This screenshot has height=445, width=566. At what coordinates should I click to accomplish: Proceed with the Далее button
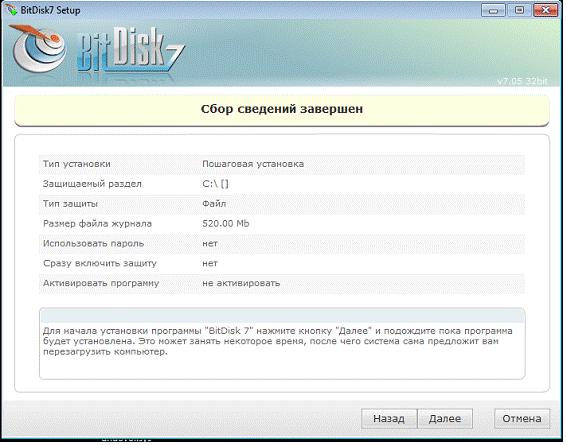pyautogui.click(x=445, y=418)
